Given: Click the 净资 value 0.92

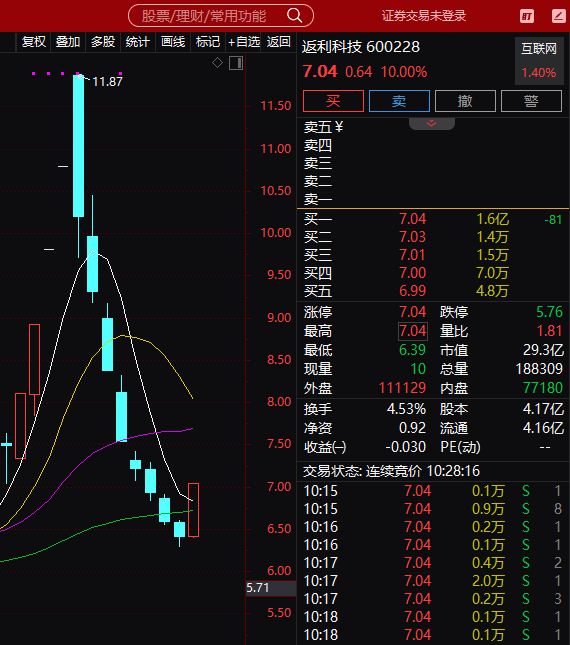Looking at the screenshot, I should (412, 428).
